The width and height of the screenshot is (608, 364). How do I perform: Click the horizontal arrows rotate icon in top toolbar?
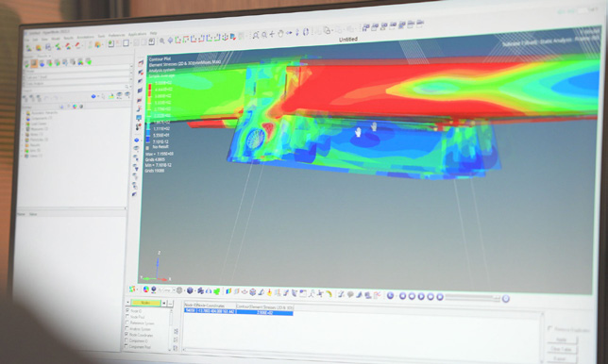(x=289, y=33)
